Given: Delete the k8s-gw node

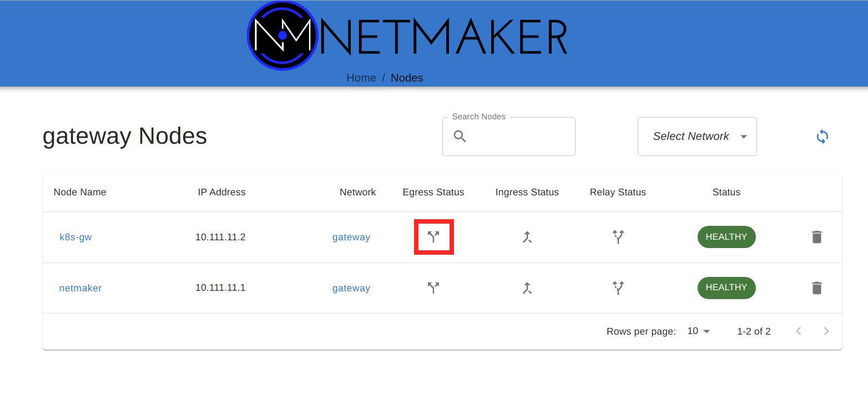Looking at the screenshot, I should click(816, 237).
